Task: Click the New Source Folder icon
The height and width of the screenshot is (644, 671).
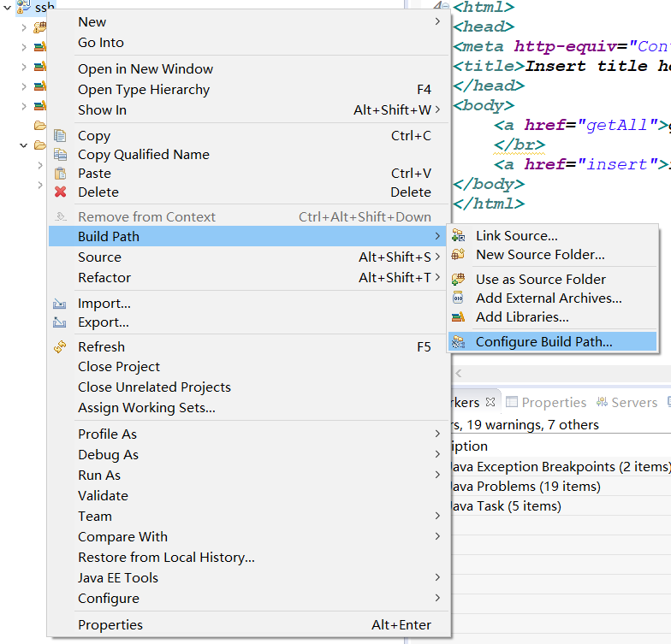Action: (459, 255)
